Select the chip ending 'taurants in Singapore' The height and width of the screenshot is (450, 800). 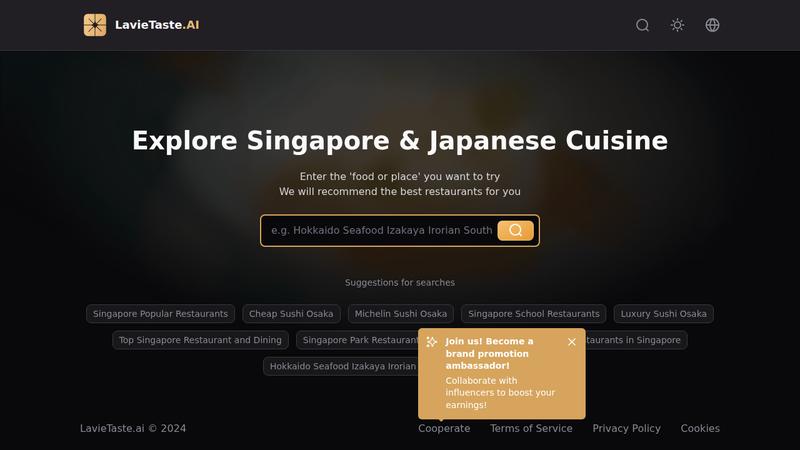tap(636, 340)
